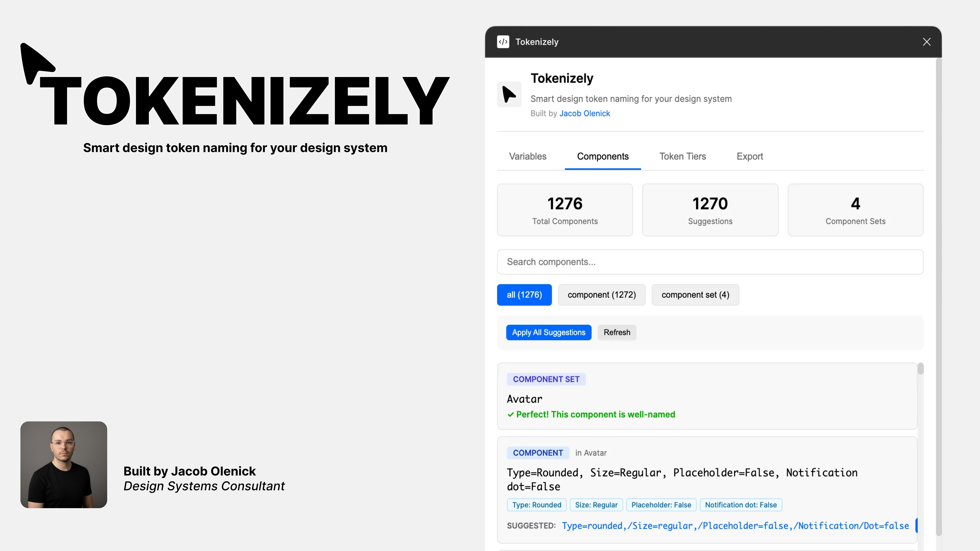The image size is (980, 551).
Task: Open the Token Tiers tab
Action: tap(682, 156)
